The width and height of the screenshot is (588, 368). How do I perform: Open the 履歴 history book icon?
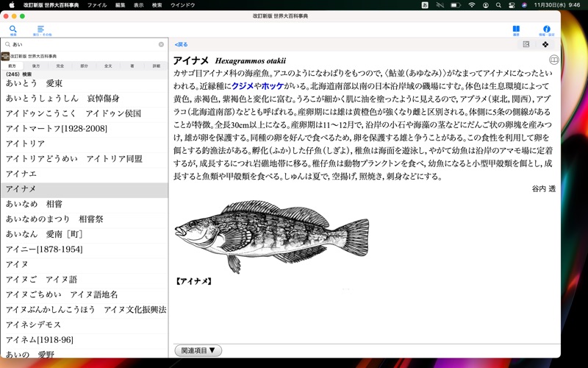coord(516,29)
